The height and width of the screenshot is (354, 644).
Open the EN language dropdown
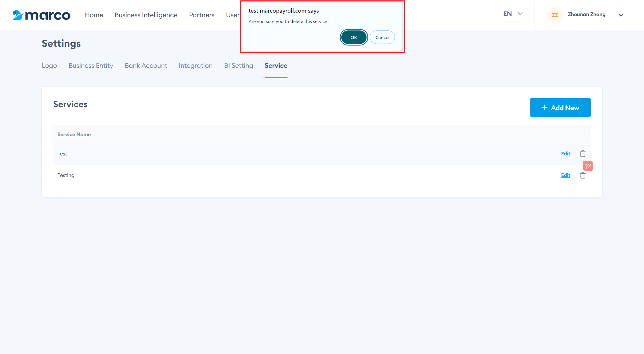pos(513,14)
